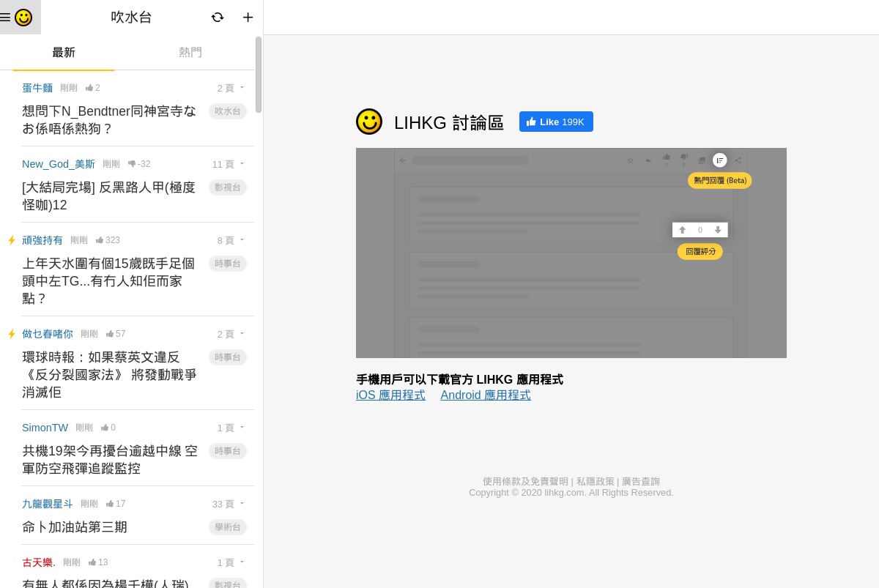Click the thumbs-up icon showing 323

pyautogui.click(x=100, y=240)
